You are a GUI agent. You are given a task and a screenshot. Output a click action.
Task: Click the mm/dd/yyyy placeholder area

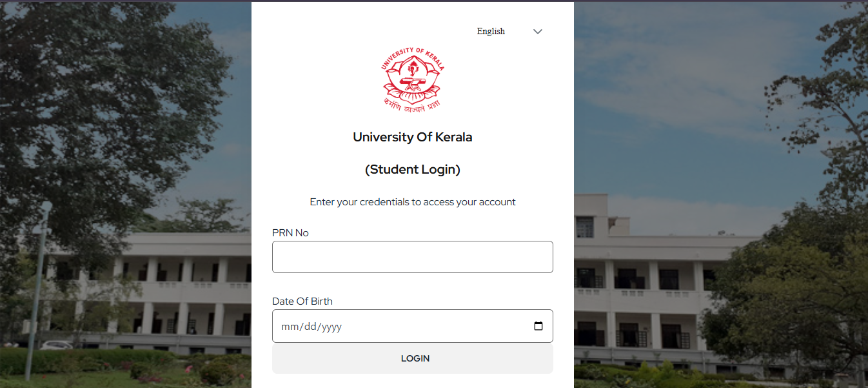[310, 326]
